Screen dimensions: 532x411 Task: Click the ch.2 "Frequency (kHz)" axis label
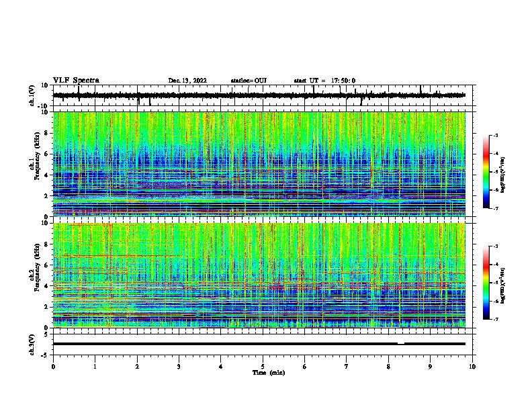[37, 267]
